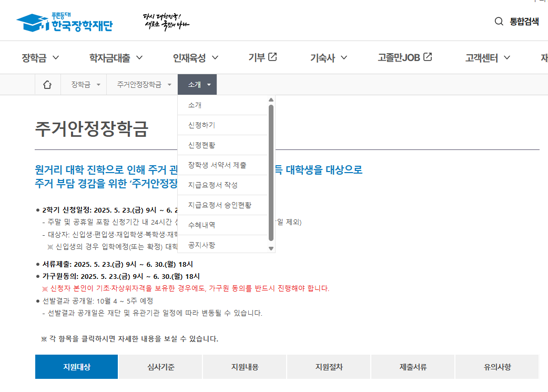Viewport: 548px width, 392px height.
Task: Open the 통합검색 search icon
Action: (x=499, y=21)
